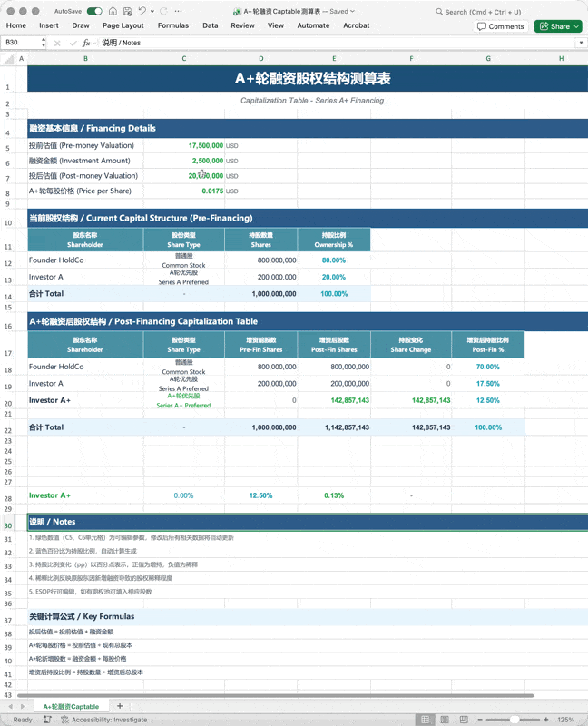This screenshot has width=588, height=726.
Task: Click Accessibility: Investigate in status bar
Action: point(104,720)
